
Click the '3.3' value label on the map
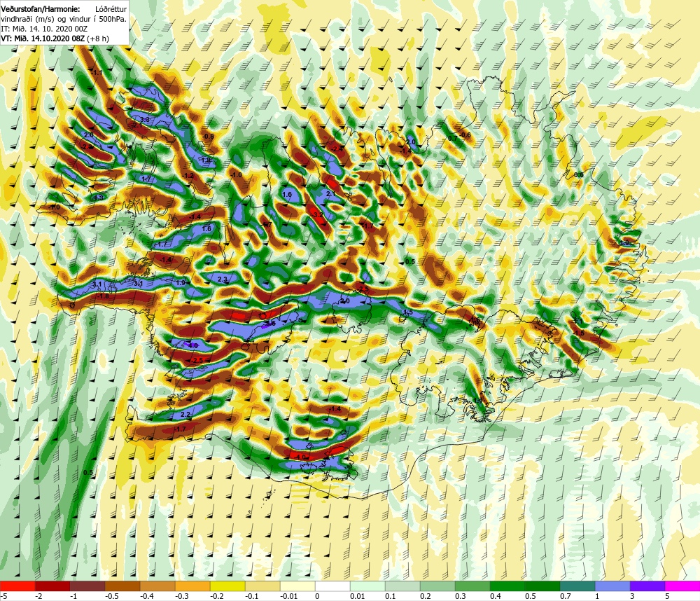click(145, 120)
